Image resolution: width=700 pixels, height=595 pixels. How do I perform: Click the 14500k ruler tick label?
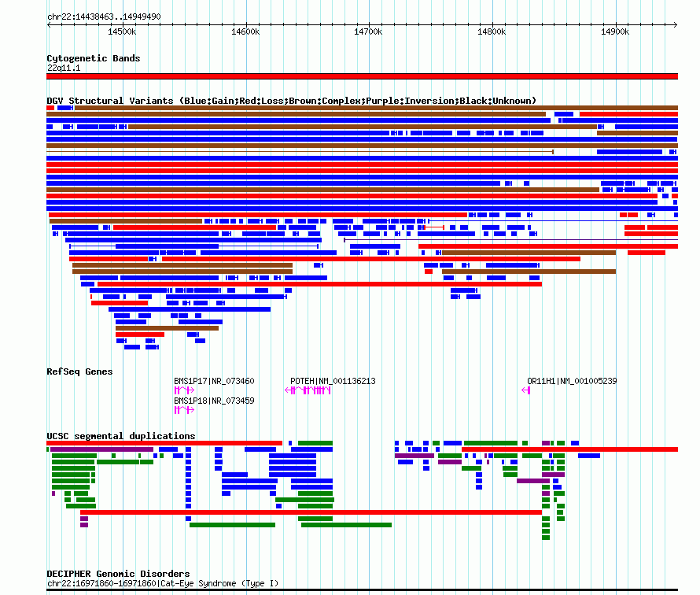[x=122, y=31]
